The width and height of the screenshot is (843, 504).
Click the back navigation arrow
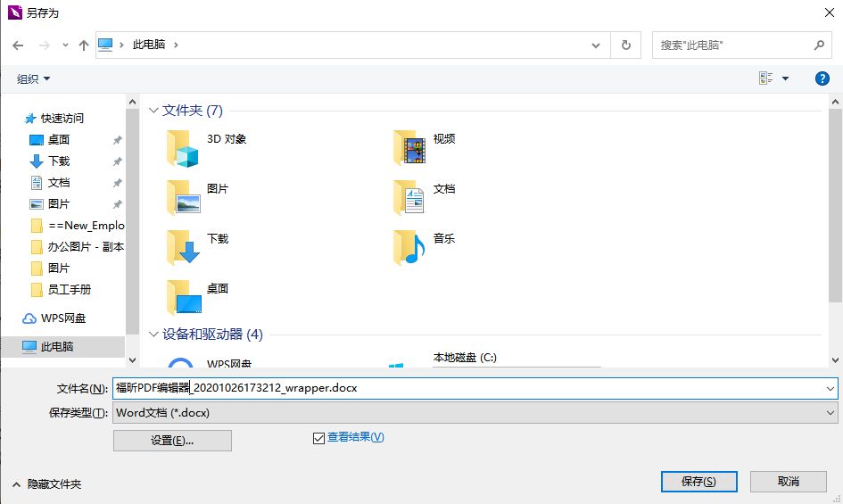(x=18, y=45)
